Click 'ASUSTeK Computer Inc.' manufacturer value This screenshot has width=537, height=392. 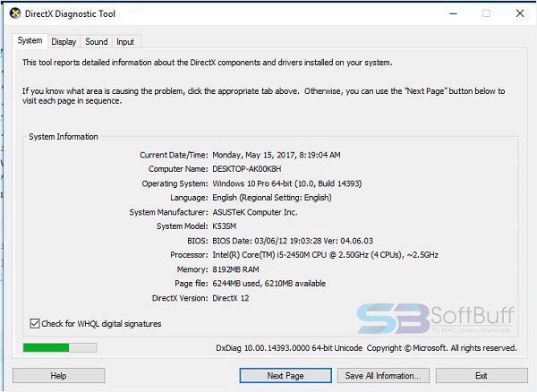tap(255, 212)
